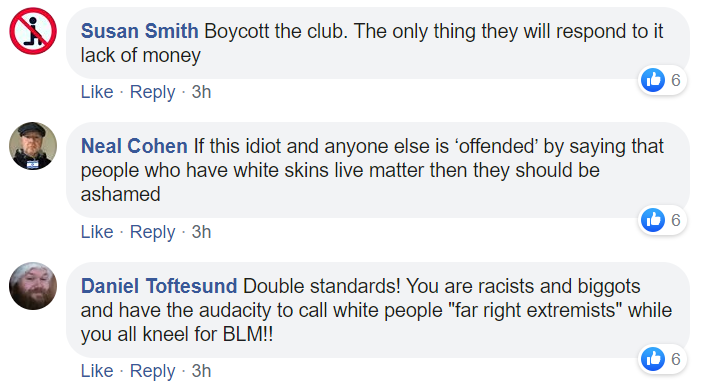Click the 3h timestamp on Susan Smith's comment
The height and width of the screenshot is (384, 726).
tap(201, 92)
